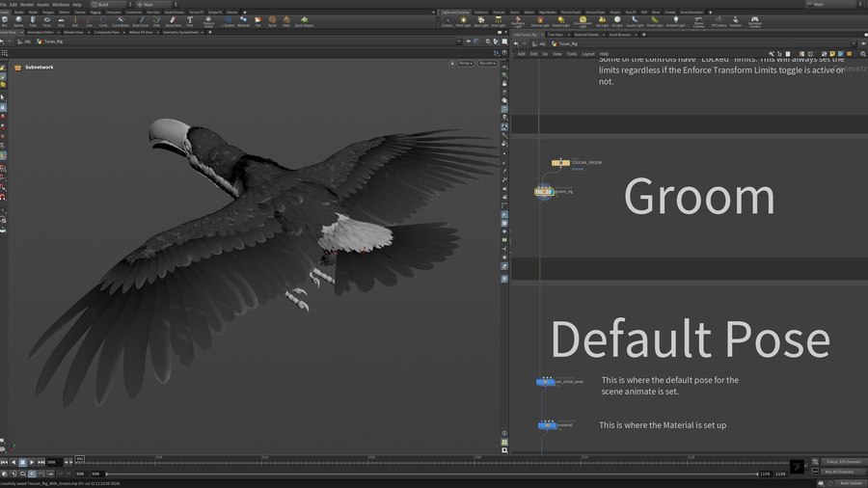This screenshot has height=488, width=868.
Task: Open the File menu
Action: [x=3, y=5]
